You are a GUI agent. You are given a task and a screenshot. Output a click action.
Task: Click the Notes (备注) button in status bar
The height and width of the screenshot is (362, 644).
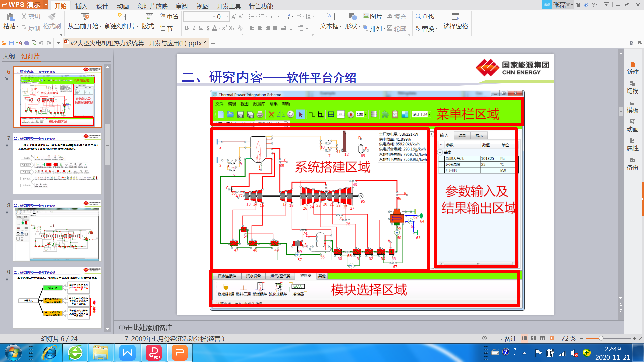click(x=507, y=339)
